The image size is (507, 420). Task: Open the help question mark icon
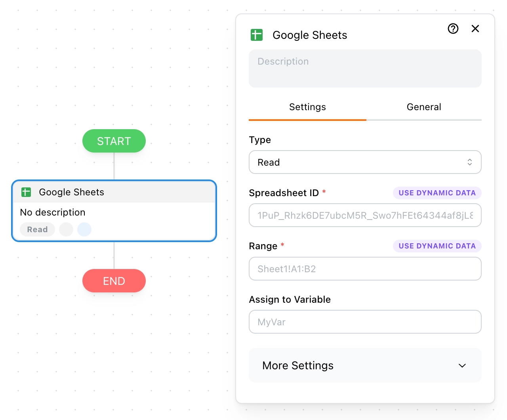453,29
